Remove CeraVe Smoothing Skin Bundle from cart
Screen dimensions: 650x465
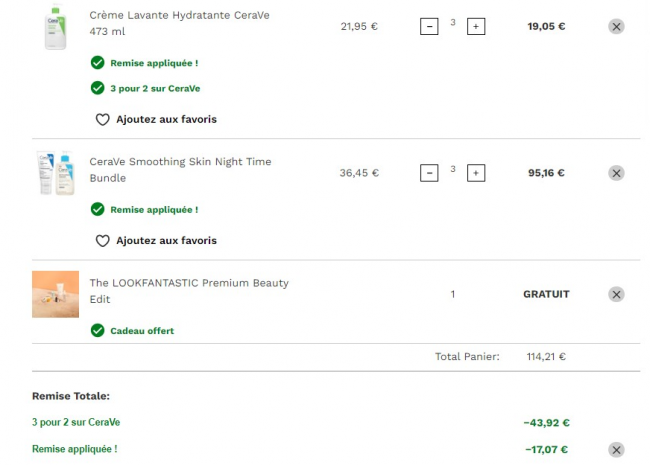(x=616, y=173)
